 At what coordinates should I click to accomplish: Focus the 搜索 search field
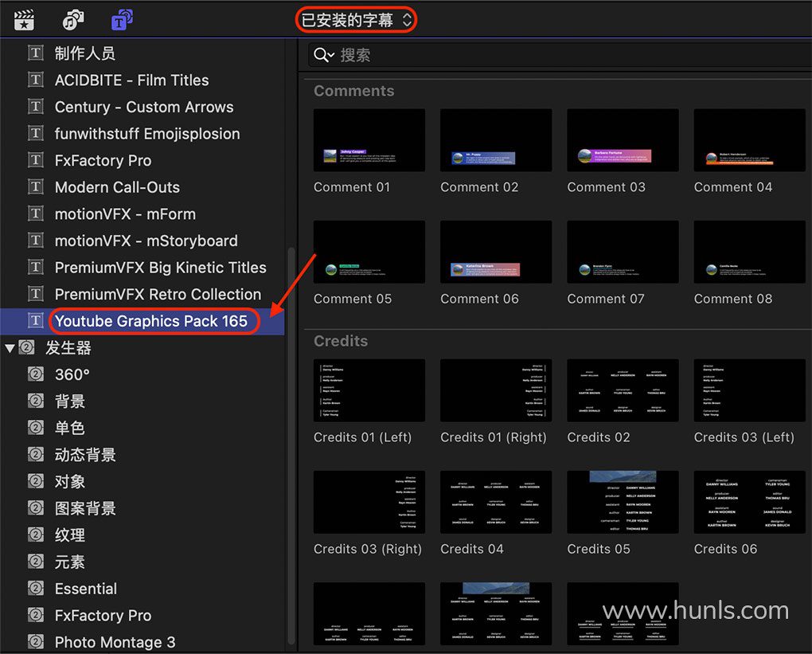click(560, 55)
